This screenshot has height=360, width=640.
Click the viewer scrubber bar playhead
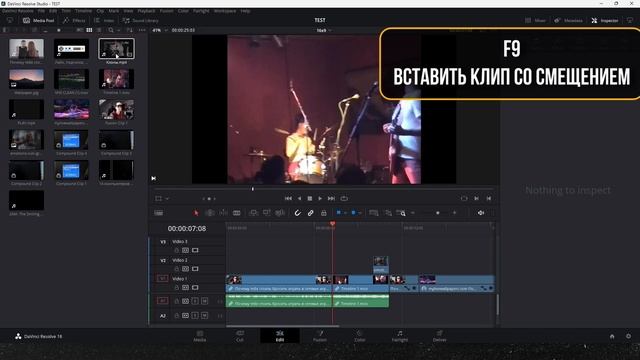click(x=253, y=189)
